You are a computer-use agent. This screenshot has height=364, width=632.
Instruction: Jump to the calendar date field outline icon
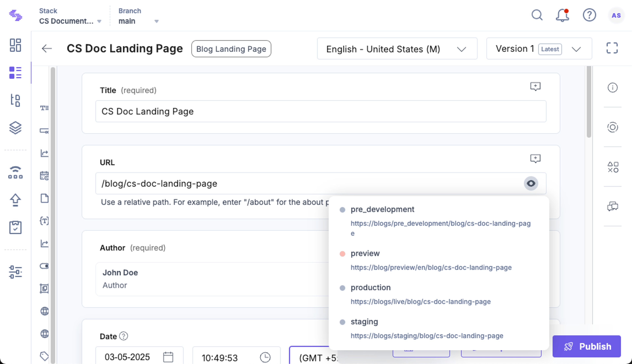click(x=44, y=176)
